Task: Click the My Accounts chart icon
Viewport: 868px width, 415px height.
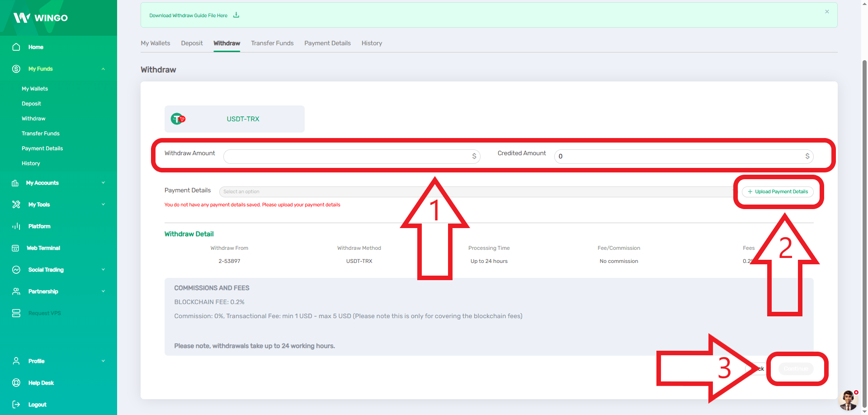Action: pos(15,183)
